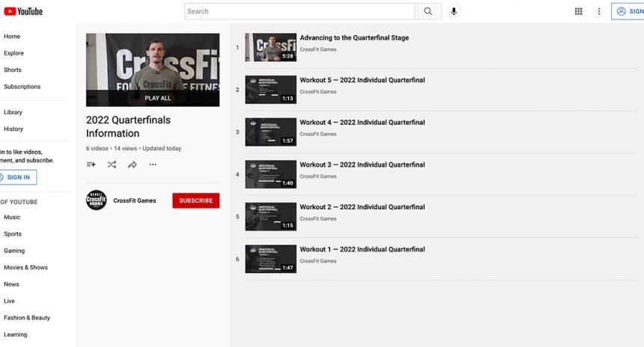Open Music category in sidebar
The image size is (644, 347).
12,218
